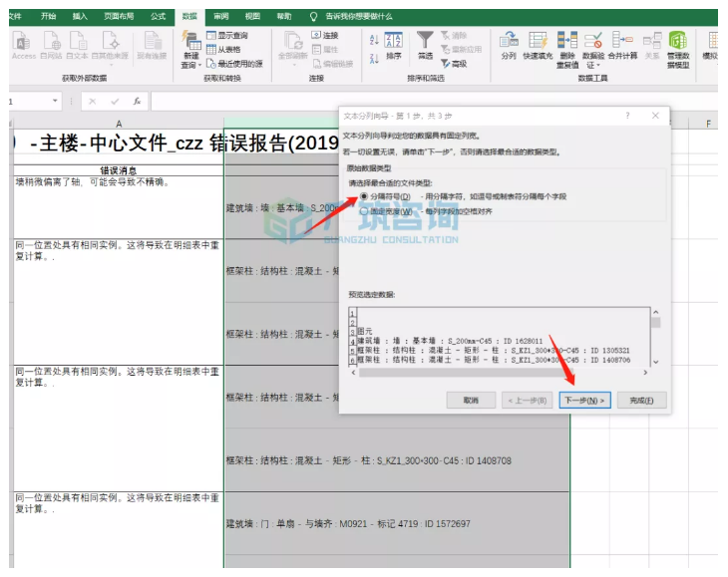Viewport: 728px width, 577px height.
Task: Click Remove Duplicates (删除重复值) icon
Action: pyautogui.click(x=567, y=50)
